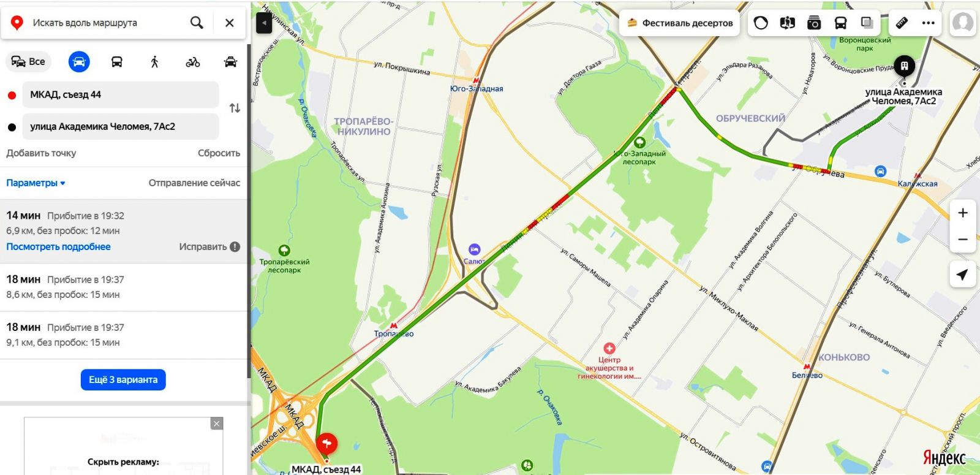The width and height of the screenshot is (980, 475).
Task: Select the public transport route mode
Action: tap(116, 62)
